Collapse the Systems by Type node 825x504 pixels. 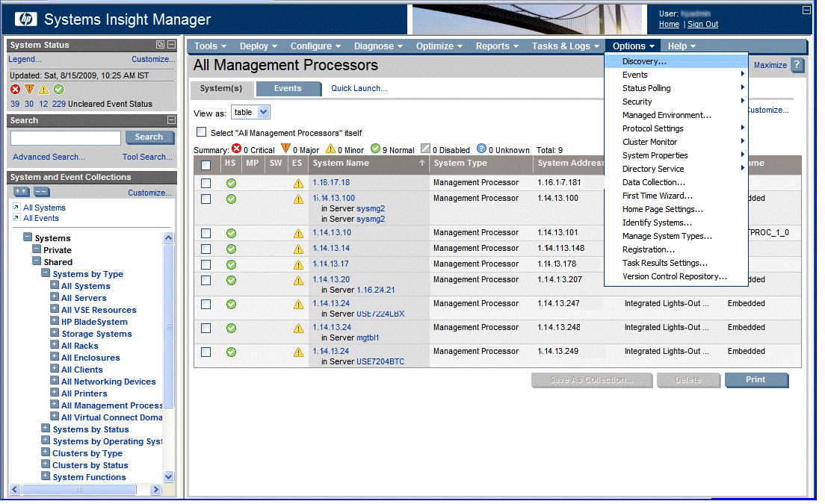pos(46,273)
